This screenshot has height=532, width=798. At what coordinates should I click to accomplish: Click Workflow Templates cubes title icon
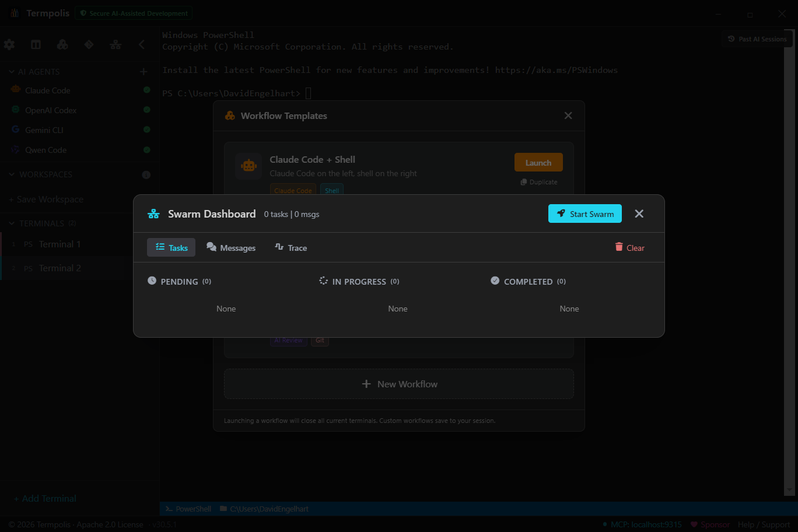[x=230, y=116]
